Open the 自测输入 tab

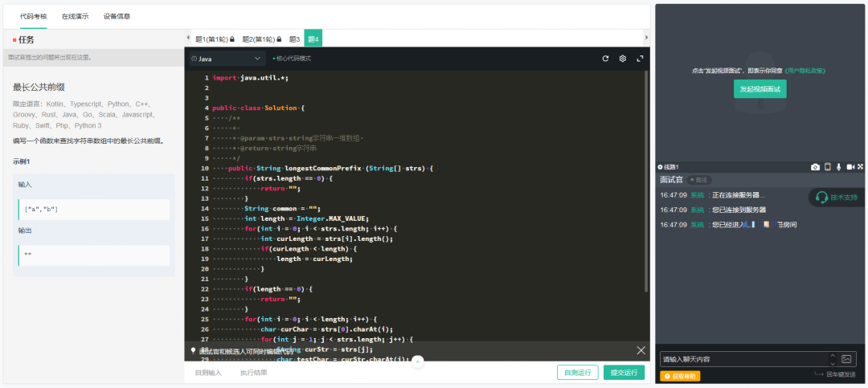coord(208,373)
